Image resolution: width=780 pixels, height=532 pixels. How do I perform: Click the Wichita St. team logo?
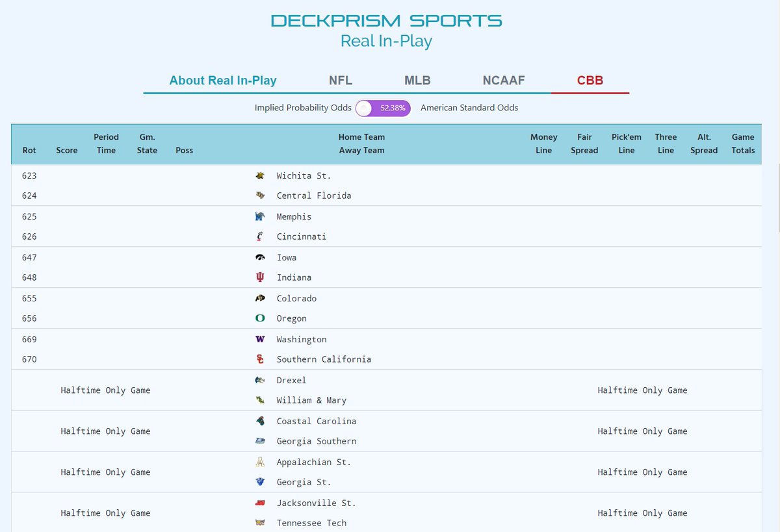tap(260, 175)
